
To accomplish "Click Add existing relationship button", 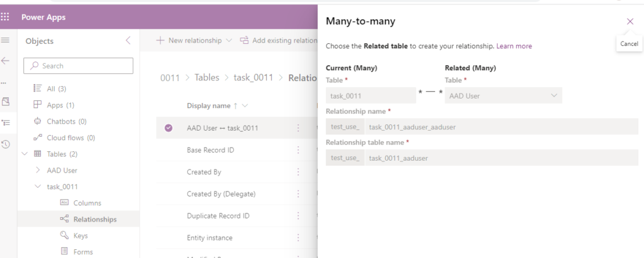I will click(280, 41).
